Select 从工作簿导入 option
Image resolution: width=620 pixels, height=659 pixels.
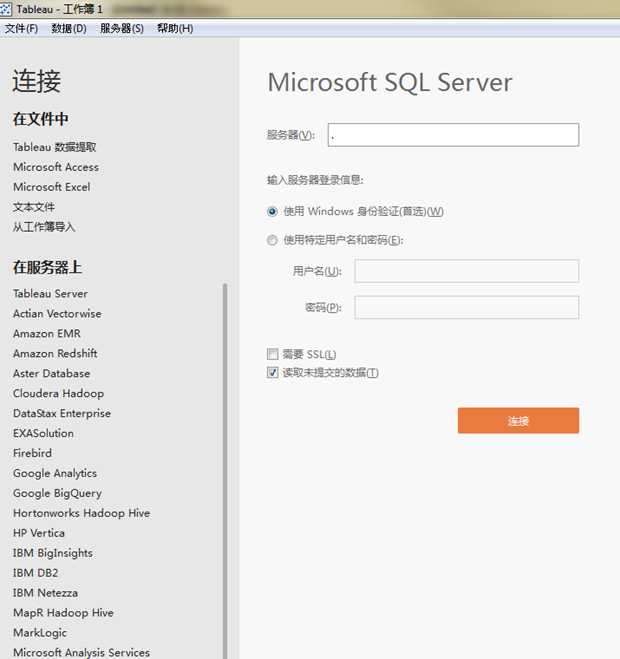pos(44,227)
